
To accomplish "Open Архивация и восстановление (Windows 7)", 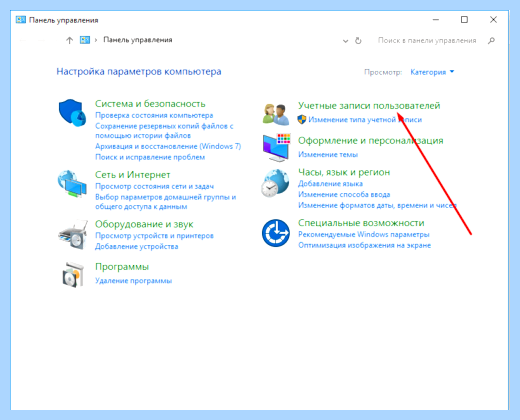I will (168, 146).
